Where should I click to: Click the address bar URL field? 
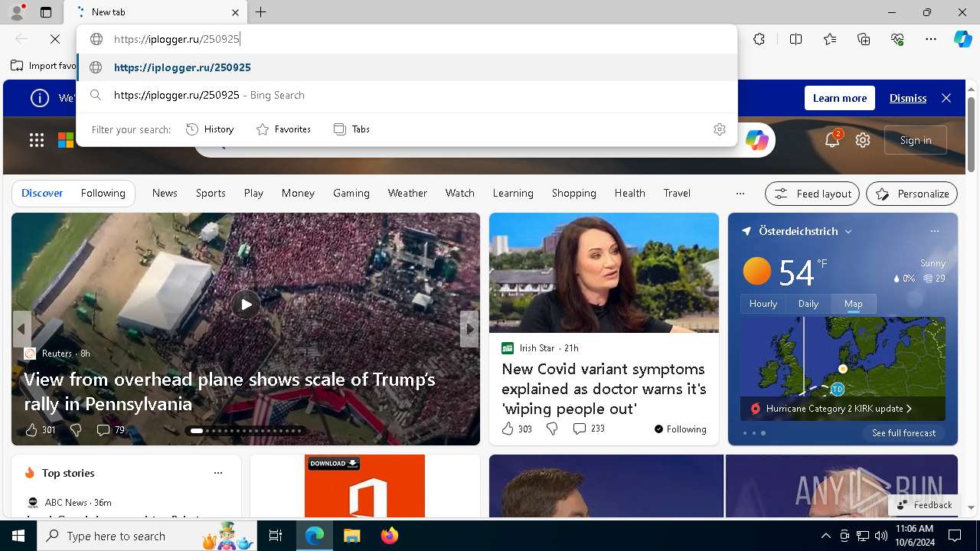tap(406, 39)
